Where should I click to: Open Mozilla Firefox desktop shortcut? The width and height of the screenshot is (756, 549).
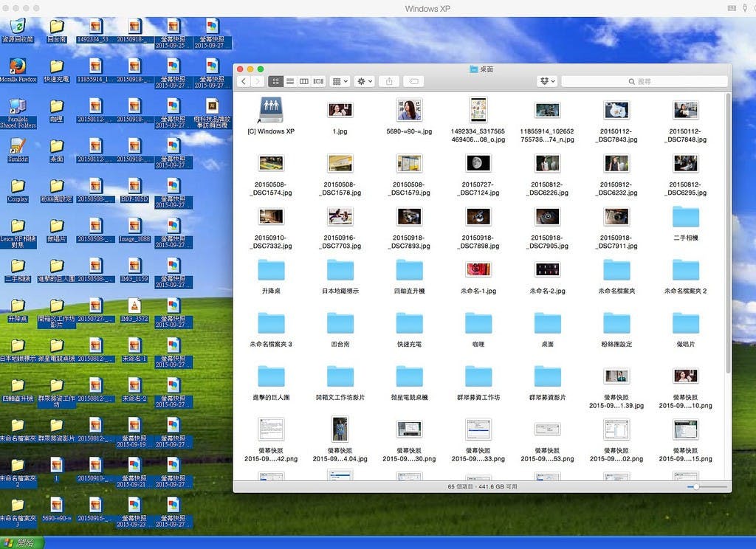click(x=18, y=67)
